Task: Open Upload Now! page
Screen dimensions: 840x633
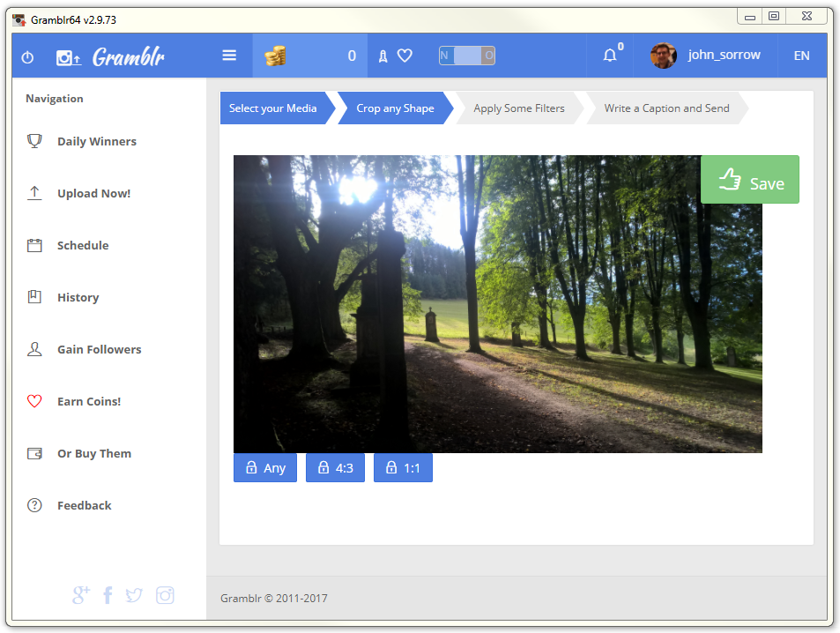Action: tap(93, 193)
